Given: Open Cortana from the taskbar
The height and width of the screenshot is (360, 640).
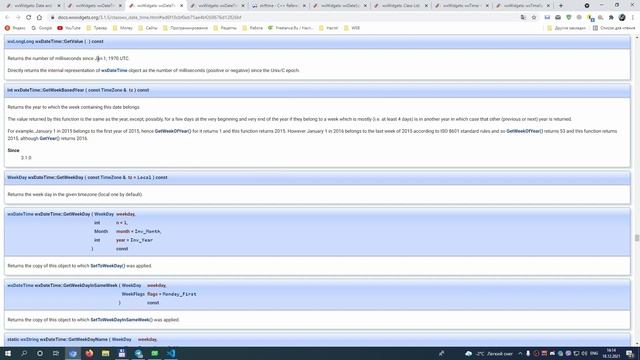Looking at the screenshot, I should point(40,353).
